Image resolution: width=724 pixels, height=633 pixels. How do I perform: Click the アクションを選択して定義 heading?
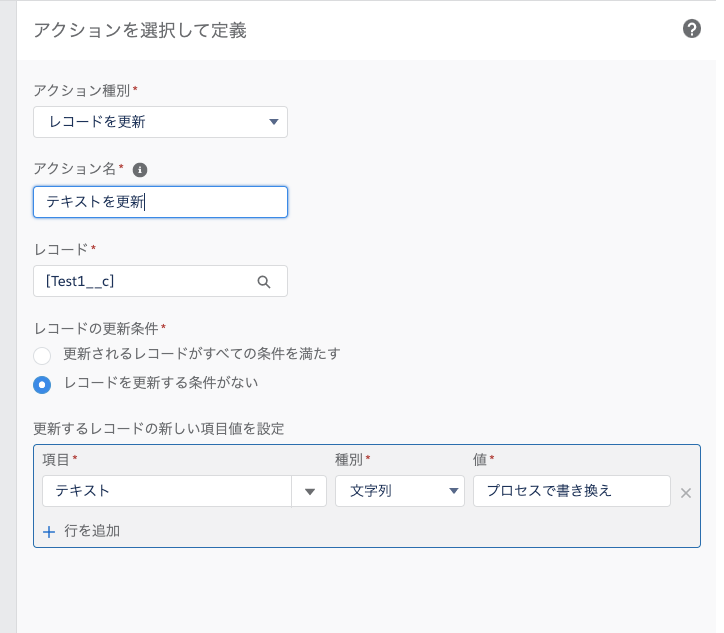click(140, 30)
